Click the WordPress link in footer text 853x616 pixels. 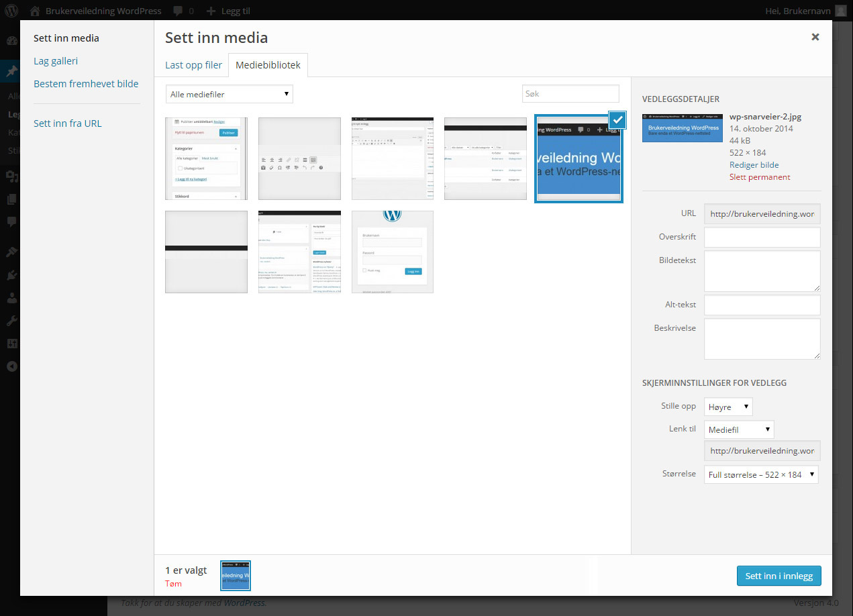pos(244,603)
